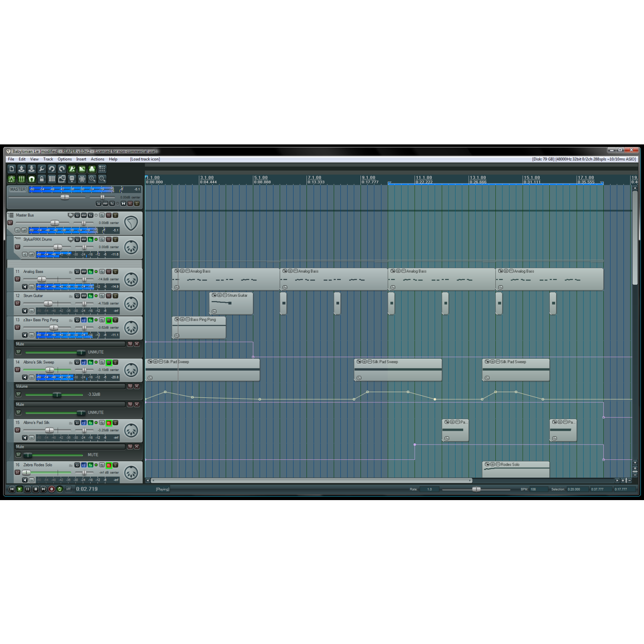Open FX chain on Analog Bass track

[91, 272]
